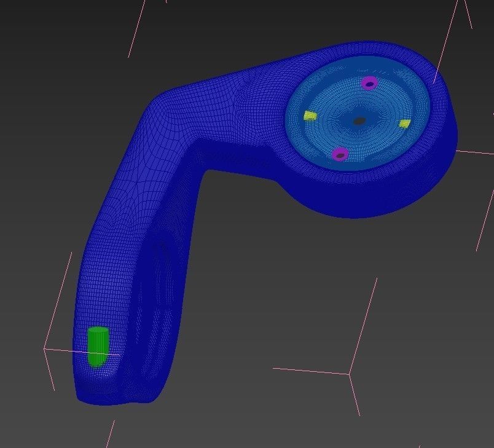Select the left yellow block on disc
The width and height of the screenshot is (494, 448).
(x=310, y=116)
